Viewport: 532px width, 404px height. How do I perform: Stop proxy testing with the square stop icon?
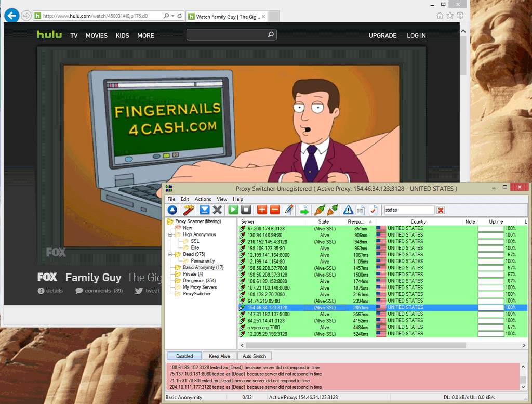[246, 210]
